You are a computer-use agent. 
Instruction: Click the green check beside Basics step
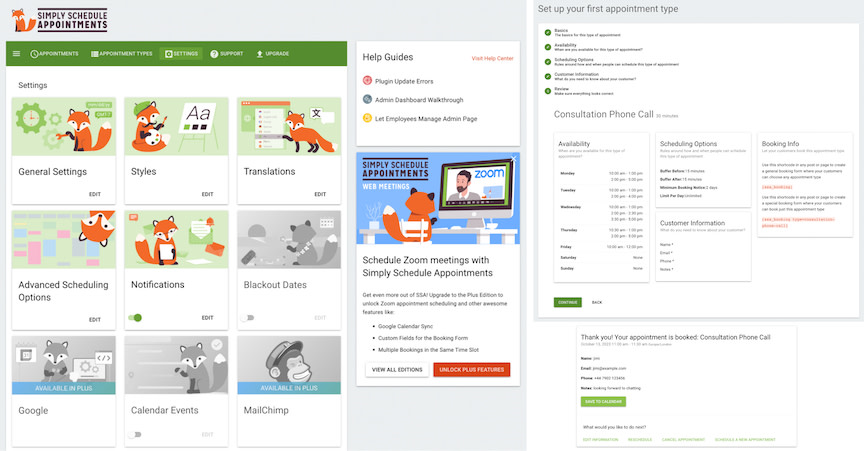[548, 33]
